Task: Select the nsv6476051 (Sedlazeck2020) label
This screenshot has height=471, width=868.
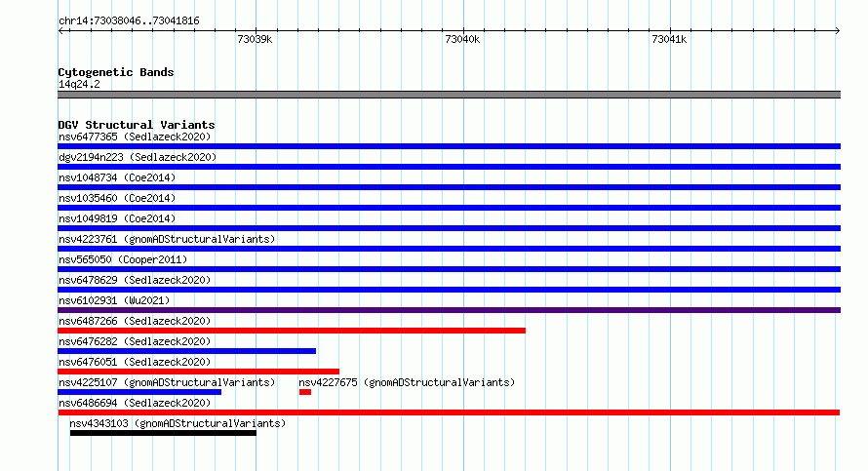Action: [x=135, y=362]
